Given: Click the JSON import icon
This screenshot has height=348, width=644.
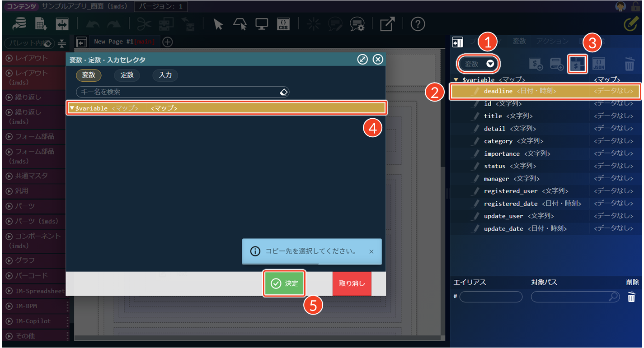Looking at the screenshot, I should pyautogui.click(x=598, y=64).
